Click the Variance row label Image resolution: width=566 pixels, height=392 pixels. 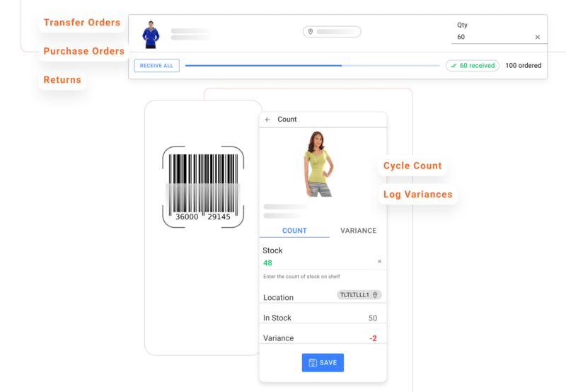coord(278,338)
